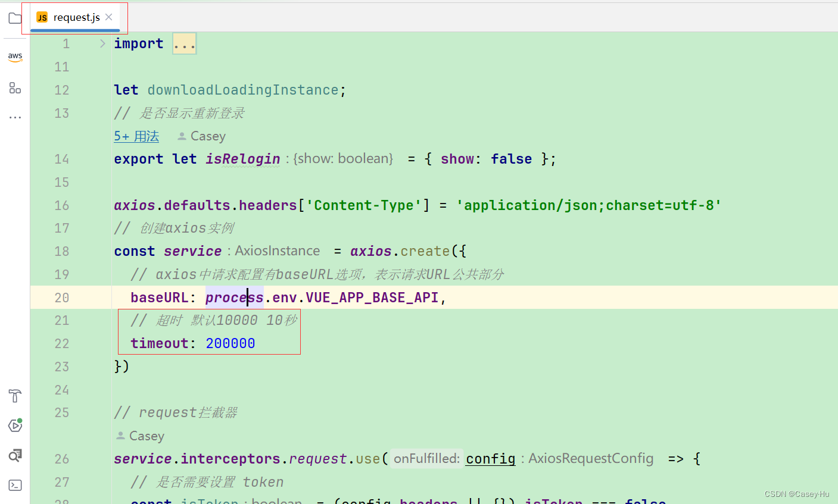Viewport: 838px width, 504px height.
Task: Click Casey author hint above request interceptor
Action: click(141, 436)
